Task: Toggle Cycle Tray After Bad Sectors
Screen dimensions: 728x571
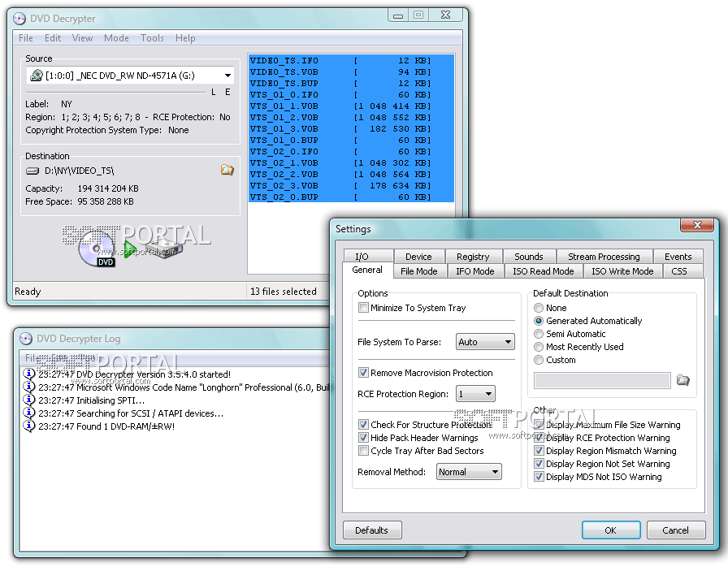Action: (x=364, y=451)
